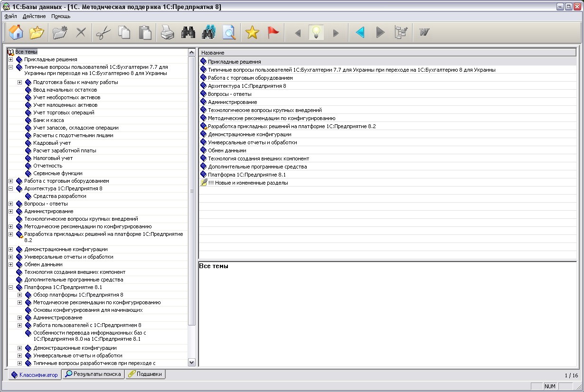Expand 'Подготовка базы к началу работы'
Image resolution: width=584 pixels, height=392 pixels.
pos(20,82)
